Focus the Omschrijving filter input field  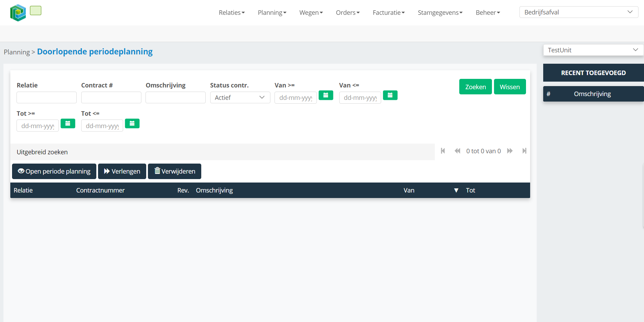click(175, 97)
